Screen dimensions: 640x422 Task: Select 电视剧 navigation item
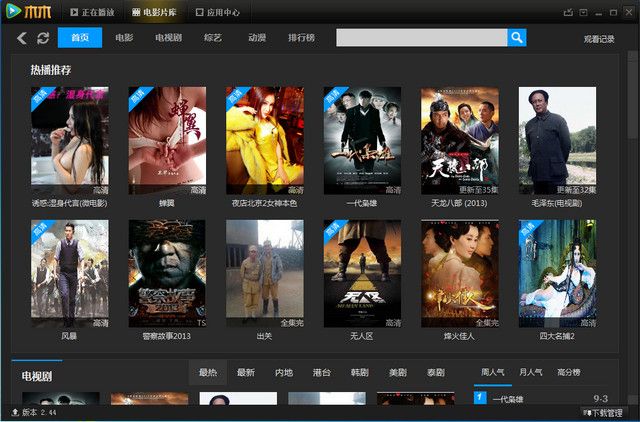click(x=168, y=38)
